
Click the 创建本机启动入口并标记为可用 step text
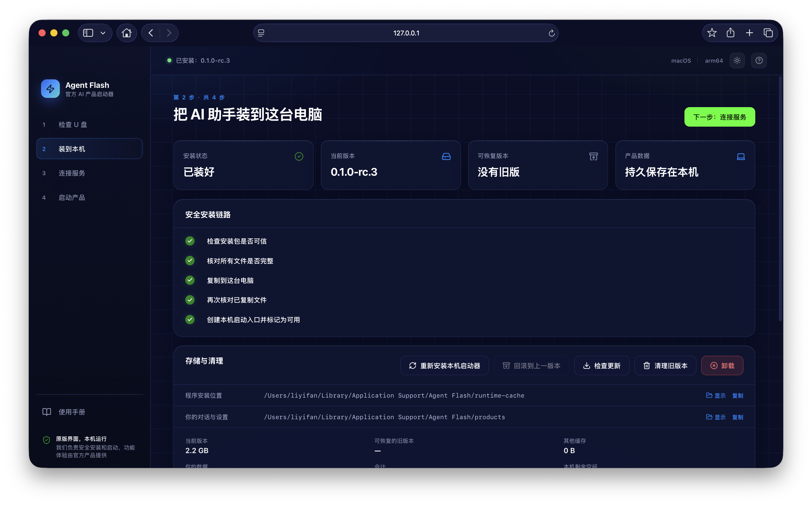coord(253,320)
